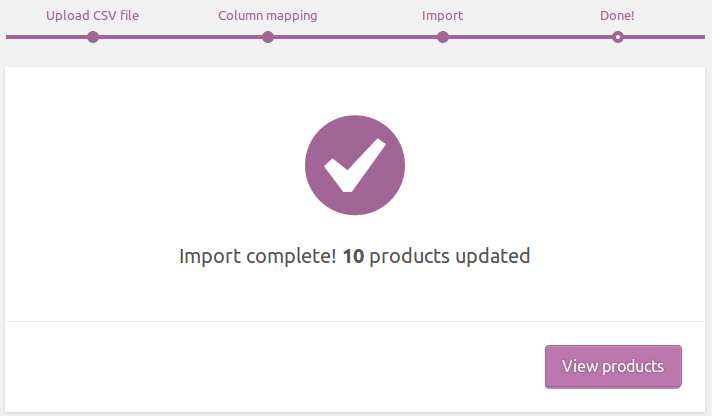Select the Import step label
Viewport: 712px width, 416px height.
(x=442, y=16)
